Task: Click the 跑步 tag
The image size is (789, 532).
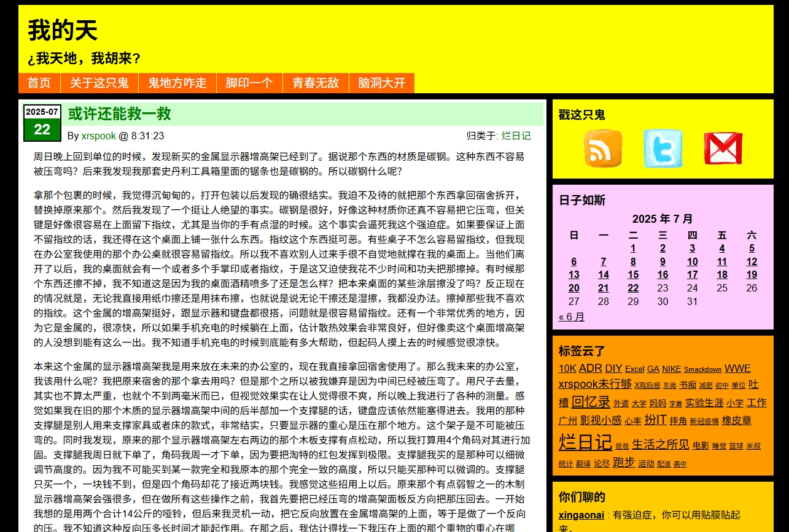Action: coord(624,463)
